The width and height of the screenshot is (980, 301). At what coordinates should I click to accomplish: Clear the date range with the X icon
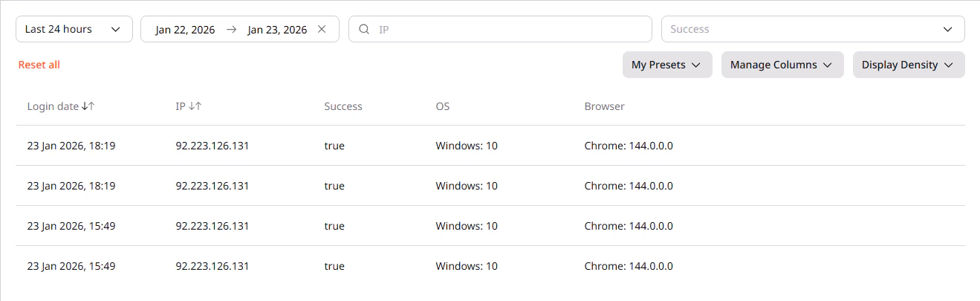point(322,29)
